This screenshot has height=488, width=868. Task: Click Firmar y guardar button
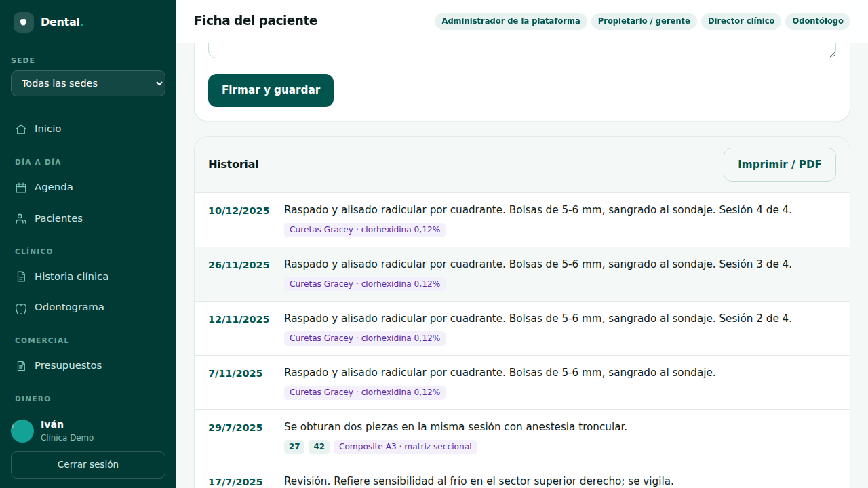coord(271,90)
